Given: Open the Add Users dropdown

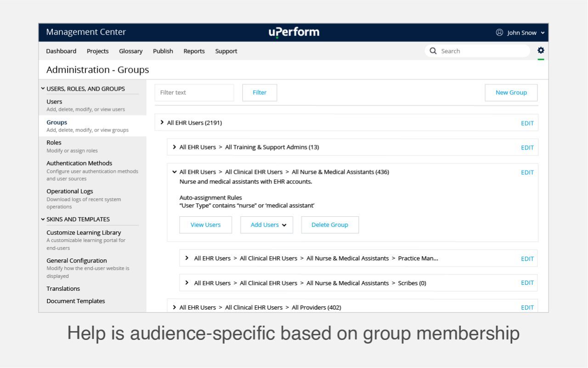Looking at the screenshot, I should (266, 224).
